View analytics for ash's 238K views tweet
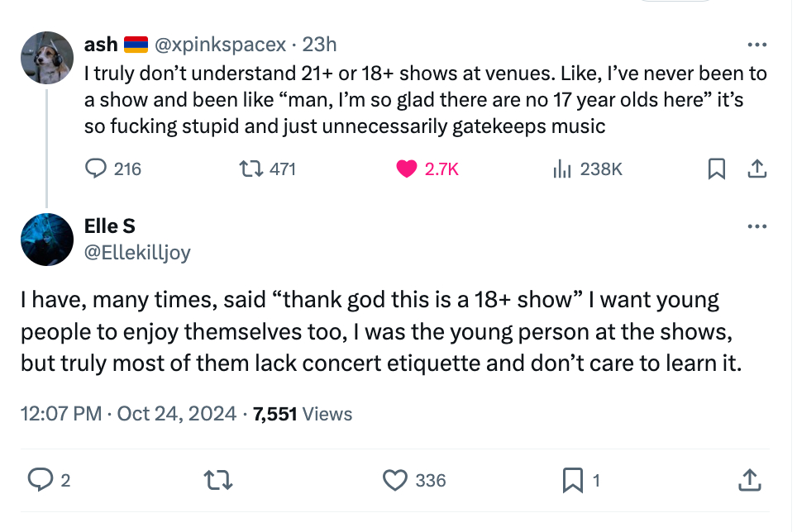The width and height of the screenshot is (797, 532). pyautogui.click(x=562, y=169)
